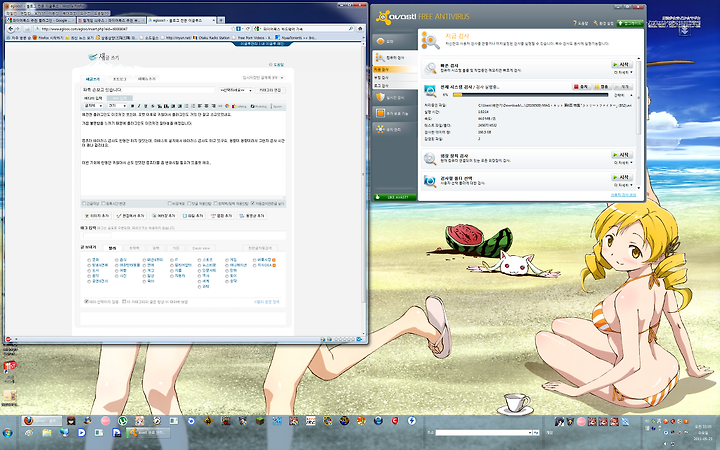Apply bold in the blog editor toolbar

point(133,106)
